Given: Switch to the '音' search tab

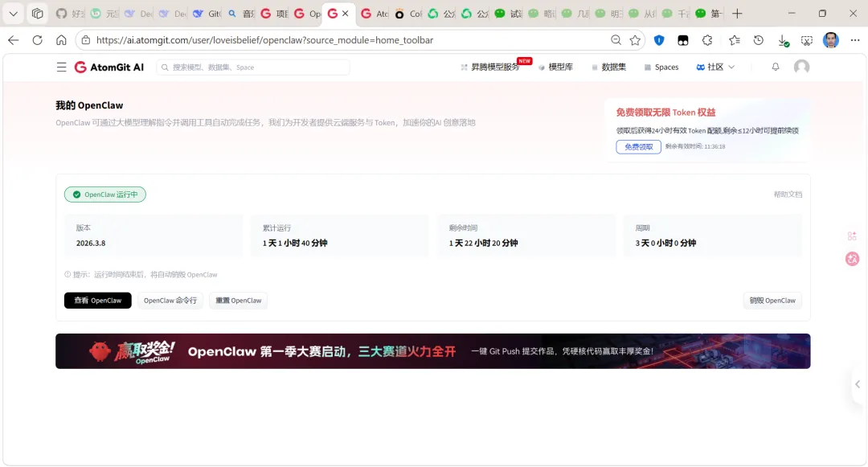Looking at the screenshot, I should (240, 14).
